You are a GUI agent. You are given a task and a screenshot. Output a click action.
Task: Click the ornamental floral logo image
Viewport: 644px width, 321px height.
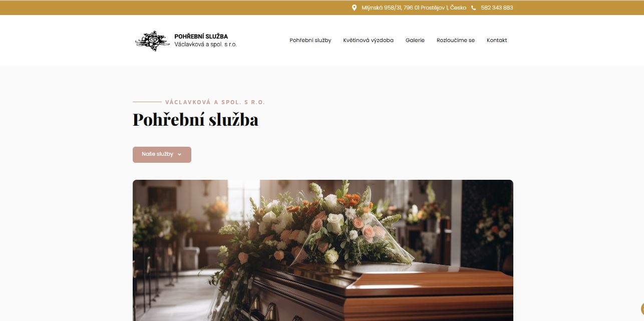tap(153, 41)
